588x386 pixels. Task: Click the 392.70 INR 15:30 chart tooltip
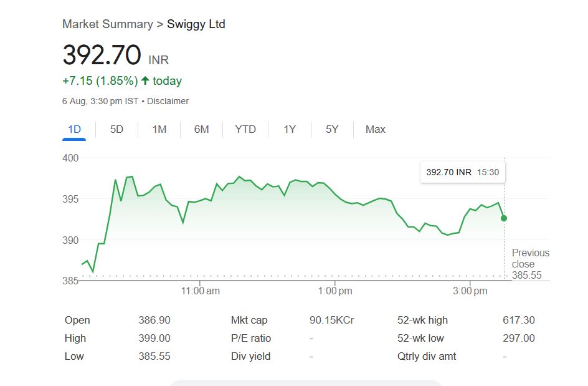click(462, 172)
